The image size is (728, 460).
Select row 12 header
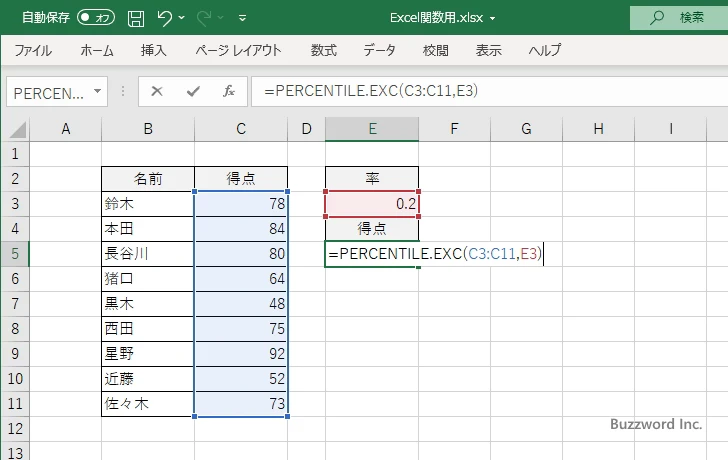coord(15,428)
